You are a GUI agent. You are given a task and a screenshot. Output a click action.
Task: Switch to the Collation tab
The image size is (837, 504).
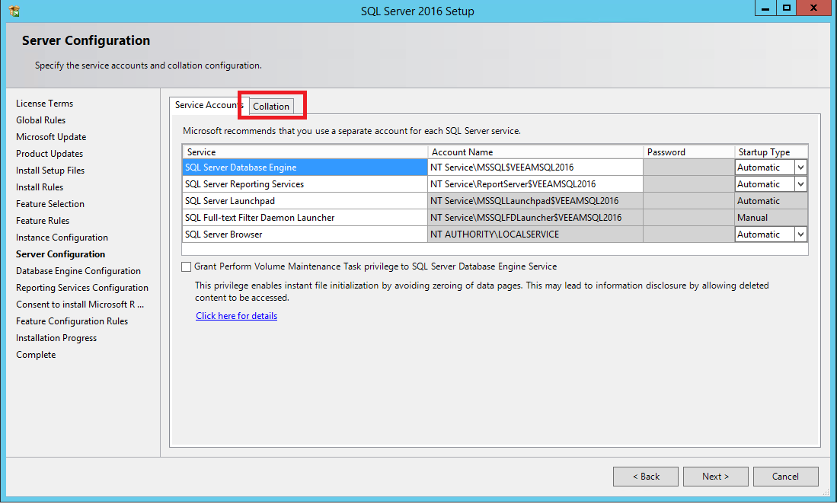[x=271, y=106]
